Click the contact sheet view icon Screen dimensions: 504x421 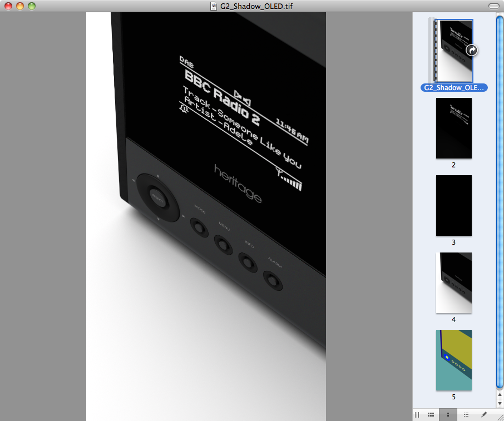click(x=431, y=414)
